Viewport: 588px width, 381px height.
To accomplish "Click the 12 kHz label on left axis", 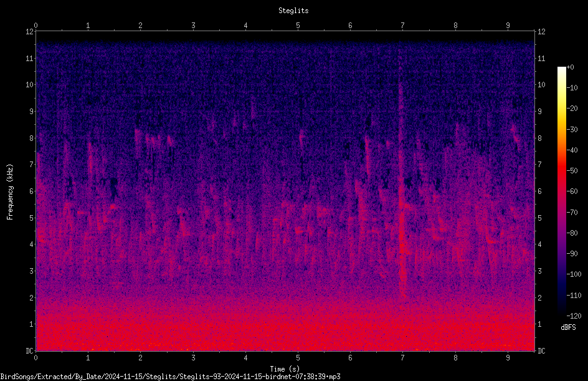I will coord(30,32).
